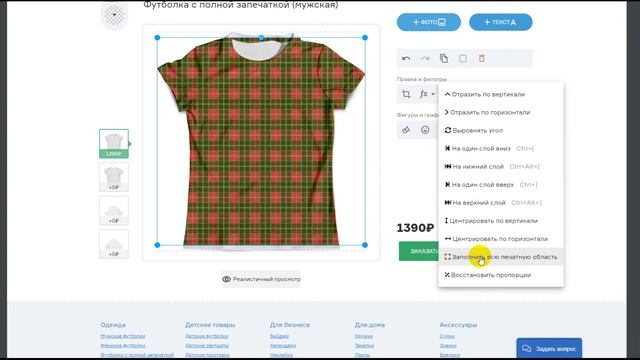
Task: Open the Детские товары footer heading
Action: click(210, 325)
